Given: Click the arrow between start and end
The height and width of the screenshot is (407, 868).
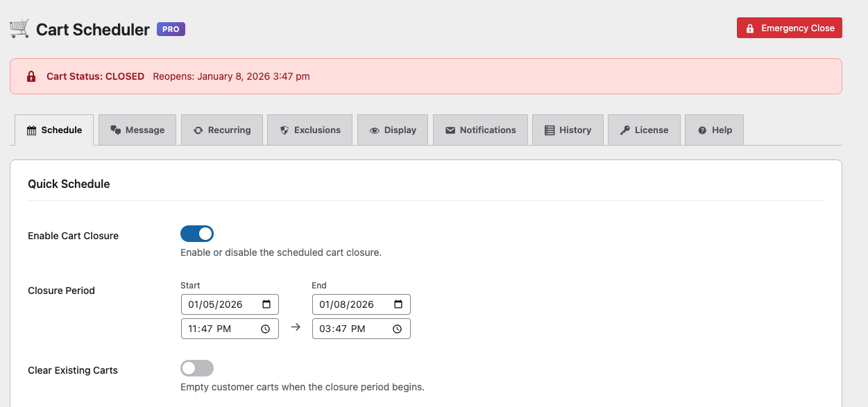Looking at the screenshot, I should point(296,327).
